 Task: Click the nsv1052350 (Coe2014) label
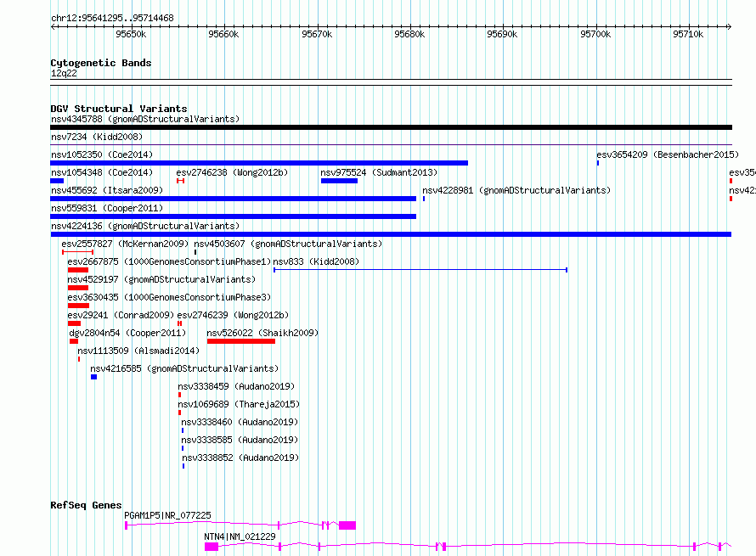click(102, 154)
